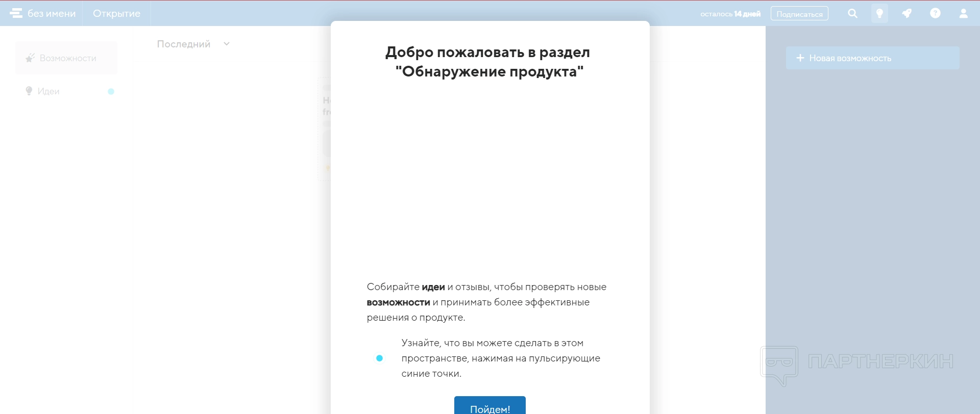Image resolution: width=980 pixels, height=414 pixels.
Task: Click the "Пойдем!" button in the welcome dialog
Action: (x=490, y=406)
